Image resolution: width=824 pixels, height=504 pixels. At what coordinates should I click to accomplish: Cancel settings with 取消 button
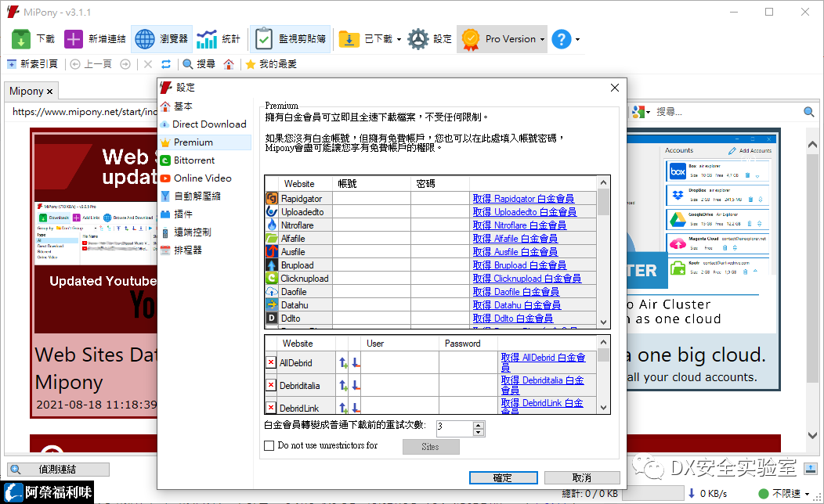(x=582, y=477)
